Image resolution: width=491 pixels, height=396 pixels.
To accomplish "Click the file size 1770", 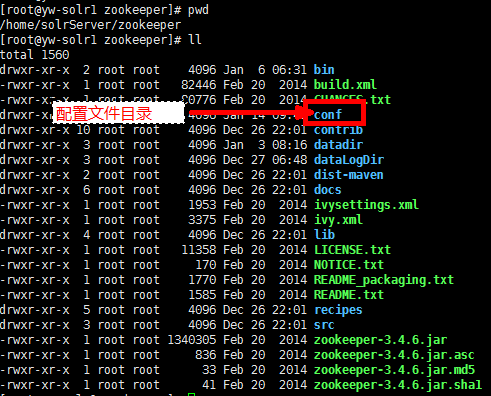I will click(202, 280).
